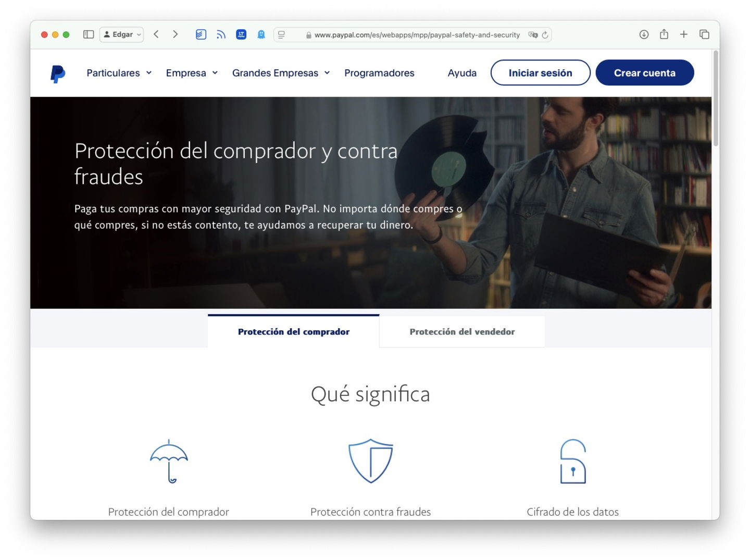Open the Programadores link
The height and width of the screenshot is (560, 750).
[x=379, y=73]
